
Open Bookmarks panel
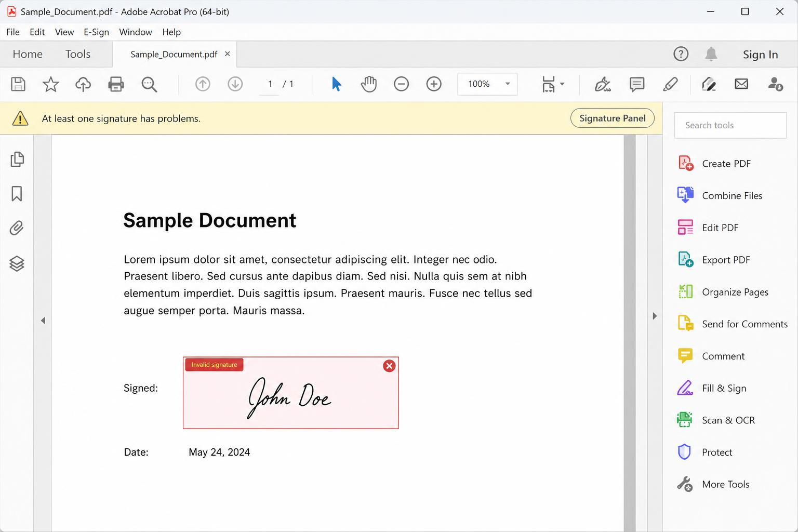[x=17, y=194]
